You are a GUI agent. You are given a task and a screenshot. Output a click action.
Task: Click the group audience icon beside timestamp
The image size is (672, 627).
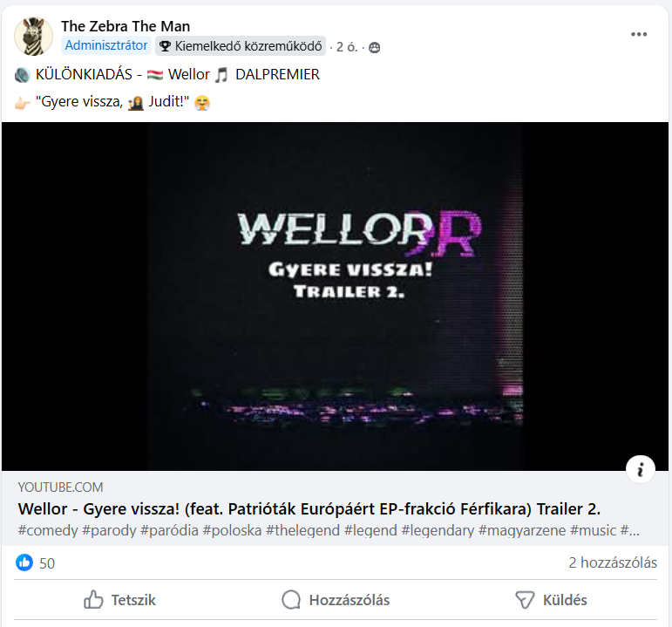tap(374, 47)
